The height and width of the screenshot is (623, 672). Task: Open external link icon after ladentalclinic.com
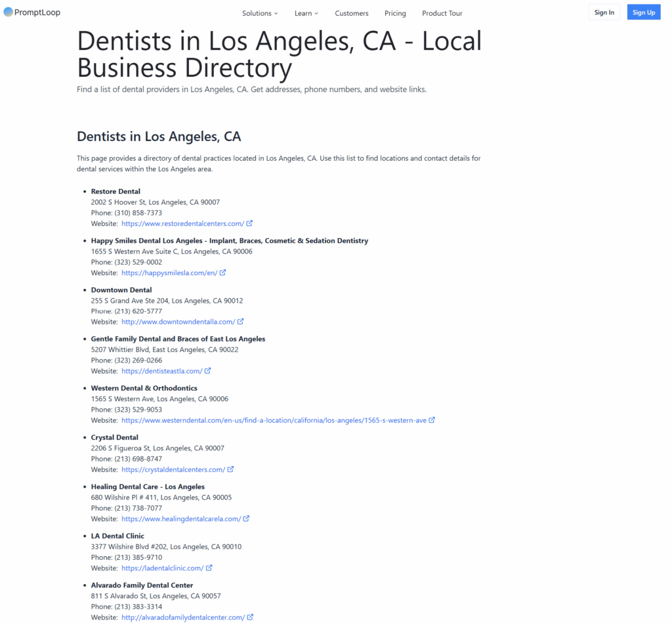(209, 568)
